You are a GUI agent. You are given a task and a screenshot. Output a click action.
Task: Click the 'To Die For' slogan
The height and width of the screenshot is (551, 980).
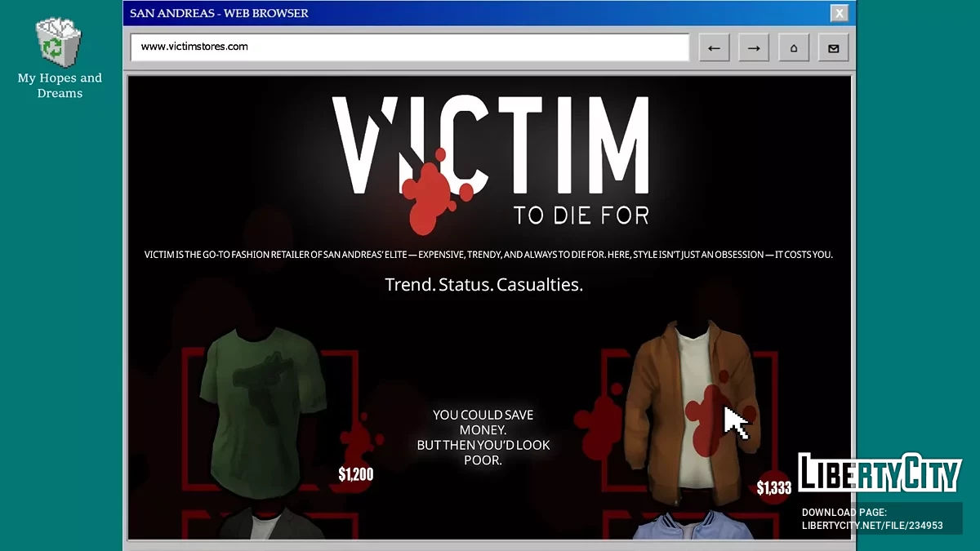[x=581, y=216]
